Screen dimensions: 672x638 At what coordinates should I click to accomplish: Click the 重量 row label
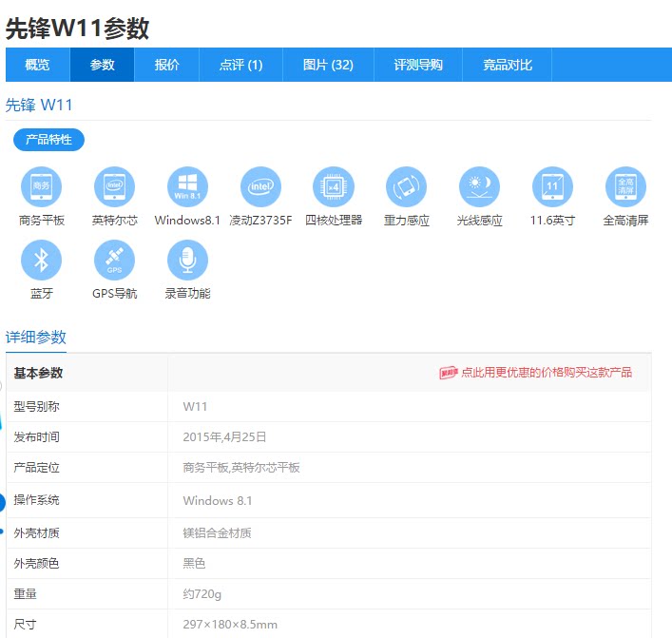tap(26, 594)
